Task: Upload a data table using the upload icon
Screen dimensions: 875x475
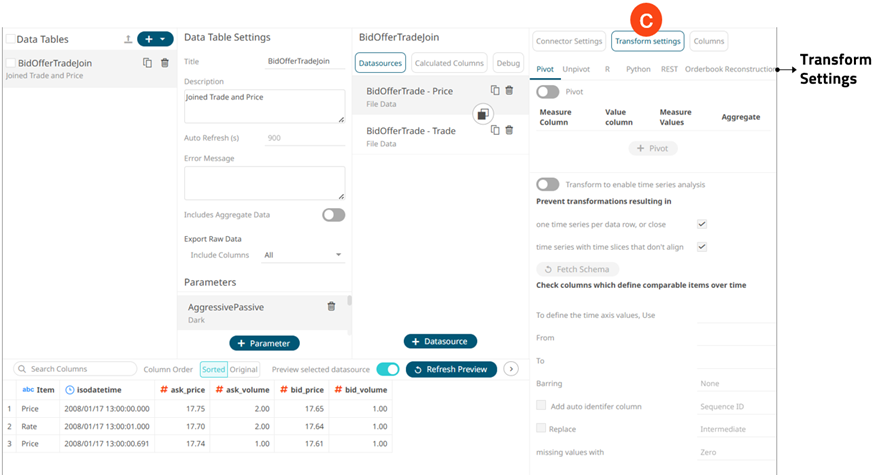Action: [x=128, y=39]
